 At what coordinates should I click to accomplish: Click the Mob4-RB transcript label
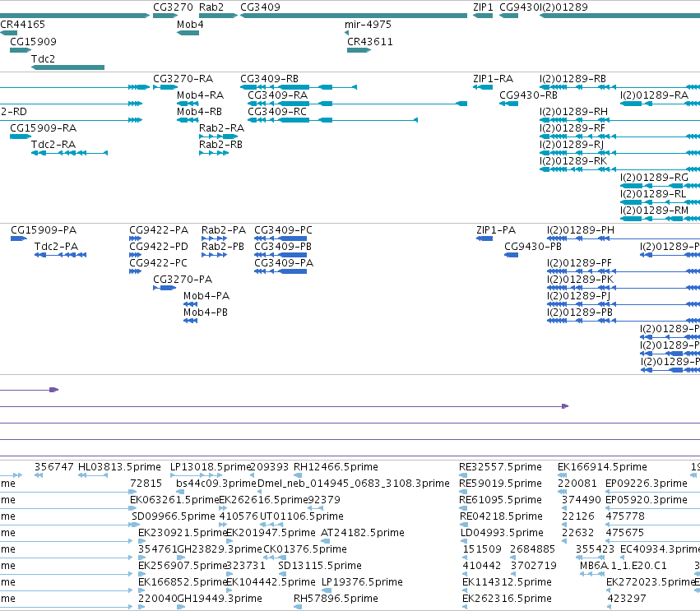(x=199, y=112)
